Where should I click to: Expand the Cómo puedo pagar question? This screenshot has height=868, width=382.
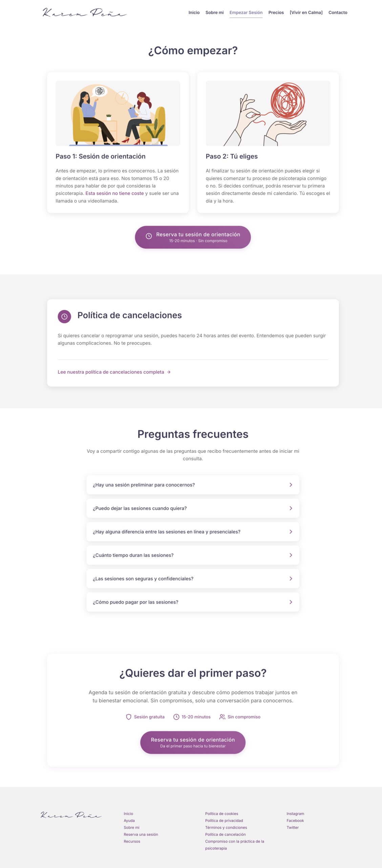tap(193, 602)
